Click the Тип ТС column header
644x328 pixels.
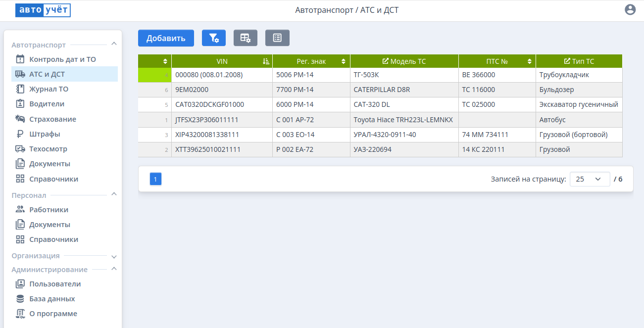[579, 61]
